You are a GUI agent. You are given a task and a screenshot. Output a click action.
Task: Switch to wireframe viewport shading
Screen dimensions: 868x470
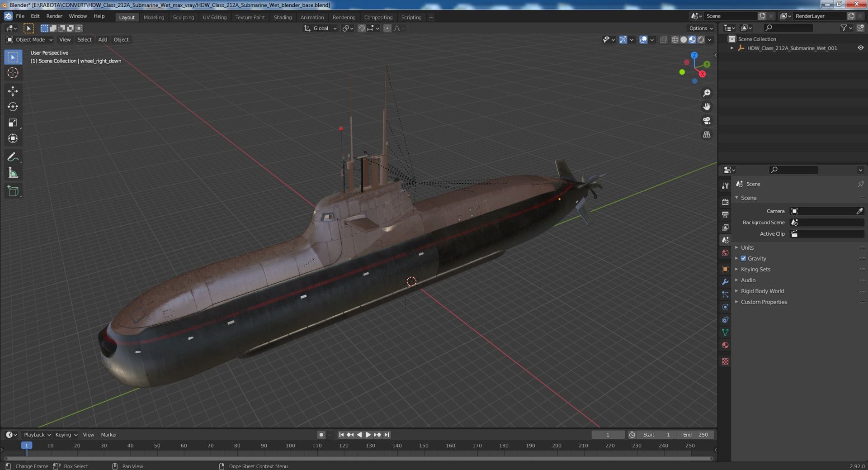coord(675,40)
